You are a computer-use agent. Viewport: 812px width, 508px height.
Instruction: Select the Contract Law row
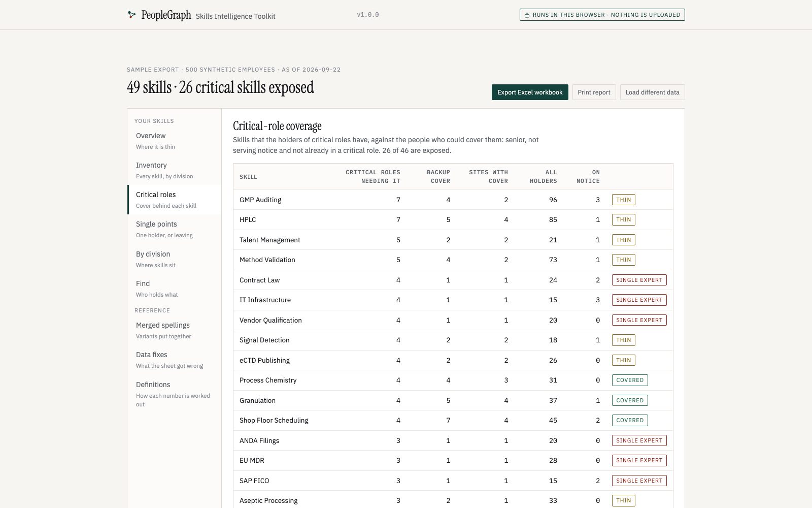click(453, 280)
